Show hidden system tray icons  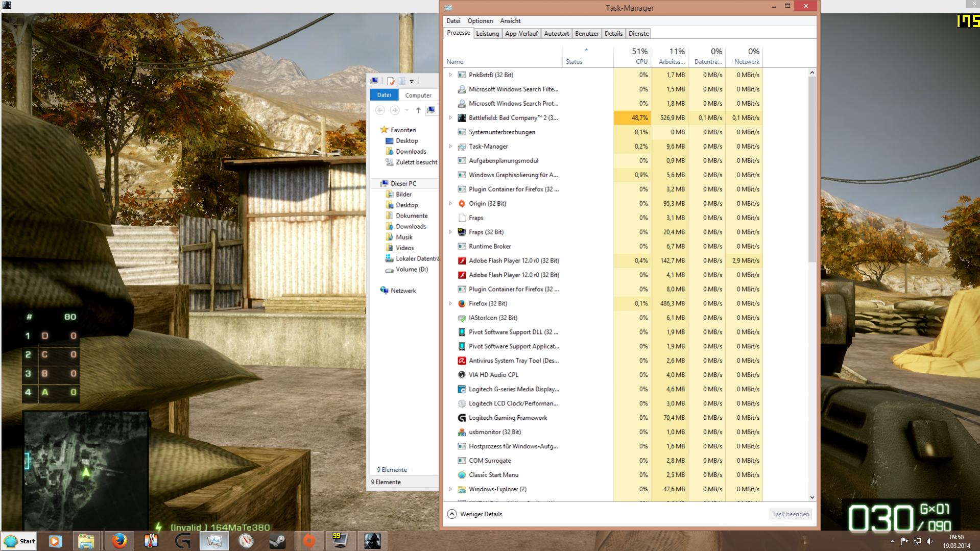(x=892, y=541)
